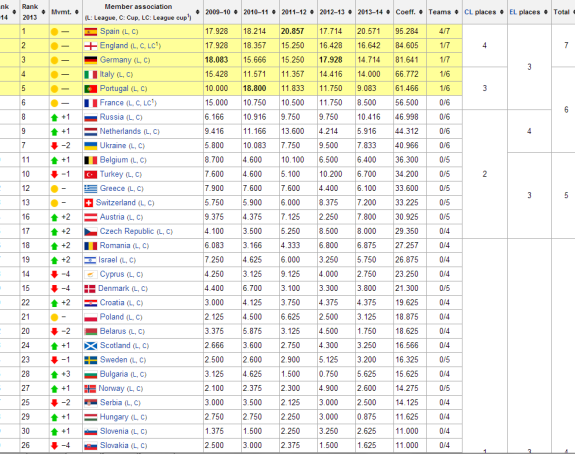575x454 pixels.
Task: Open the Slovenia association link
Action: pos(114,431)
